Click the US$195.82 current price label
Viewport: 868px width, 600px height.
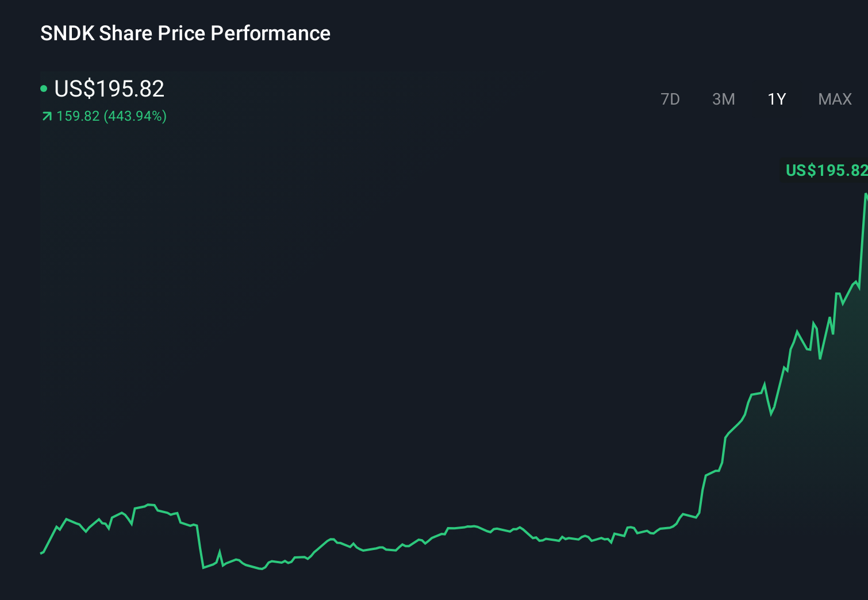point(109,89)
